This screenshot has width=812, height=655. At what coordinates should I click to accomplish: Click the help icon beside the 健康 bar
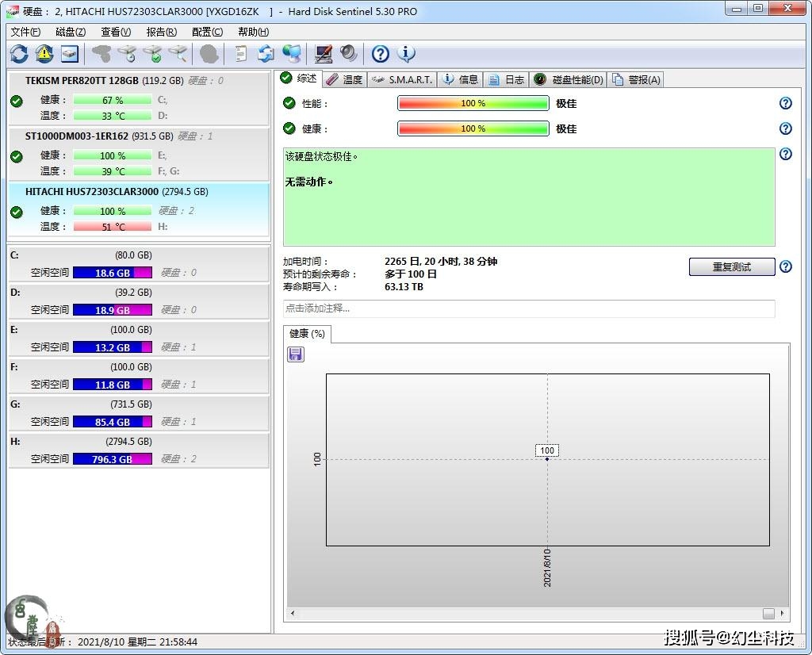[x=786, y=128]
